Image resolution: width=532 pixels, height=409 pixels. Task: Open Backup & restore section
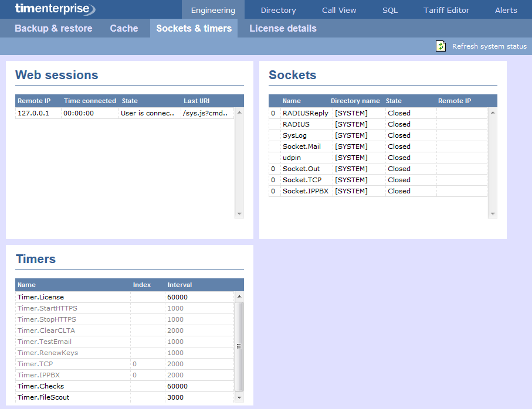point(53,28)
